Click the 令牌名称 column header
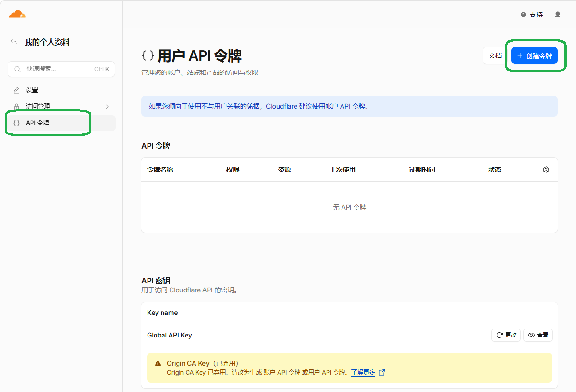This screenshot has height=392, width=576. pos(160,170)
